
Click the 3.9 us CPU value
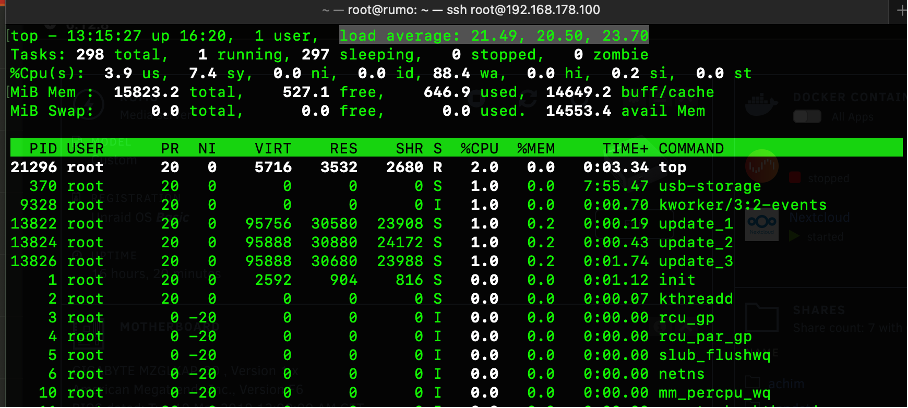pos(118,73)
